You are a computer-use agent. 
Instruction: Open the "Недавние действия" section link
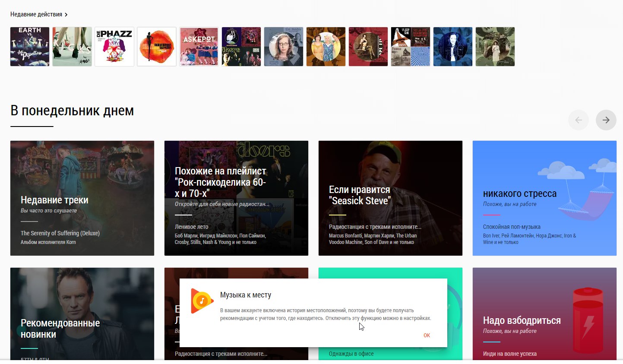point(39,14)
